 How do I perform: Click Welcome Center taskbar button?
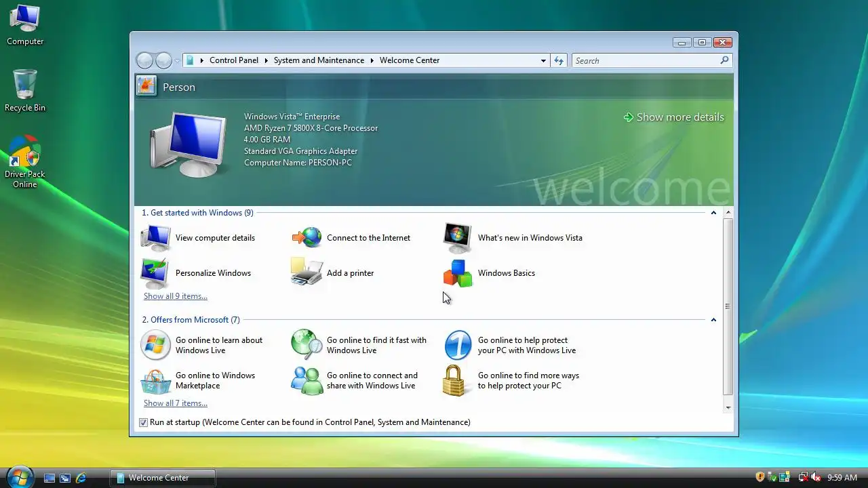click(x=163, y=478)
